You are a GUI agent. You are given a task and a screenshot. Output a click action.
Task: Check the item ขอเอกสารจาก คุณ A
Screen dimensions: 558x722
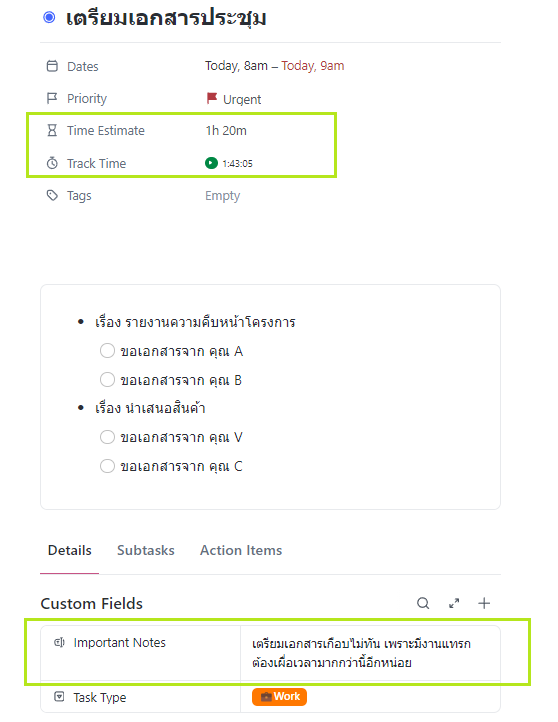[107, 350]
